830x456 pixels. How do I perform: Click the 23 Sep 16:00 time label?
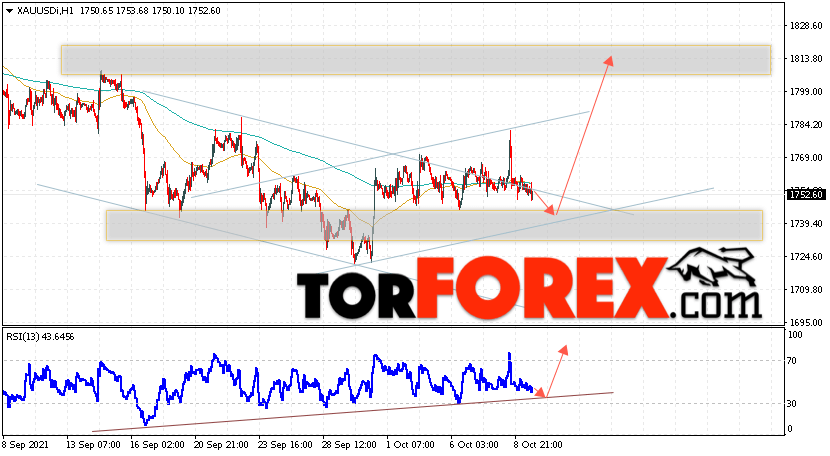point(285,445)
